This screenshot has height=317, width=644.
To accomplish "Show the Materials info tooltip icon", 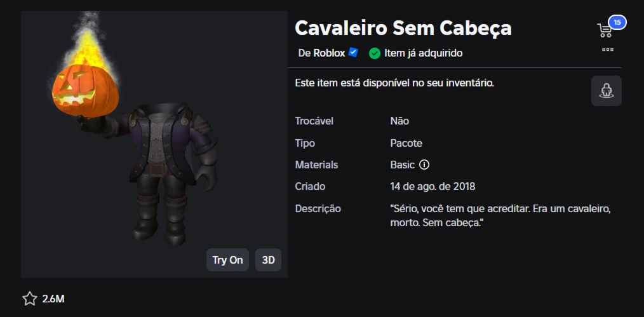I will pos(424,165).
